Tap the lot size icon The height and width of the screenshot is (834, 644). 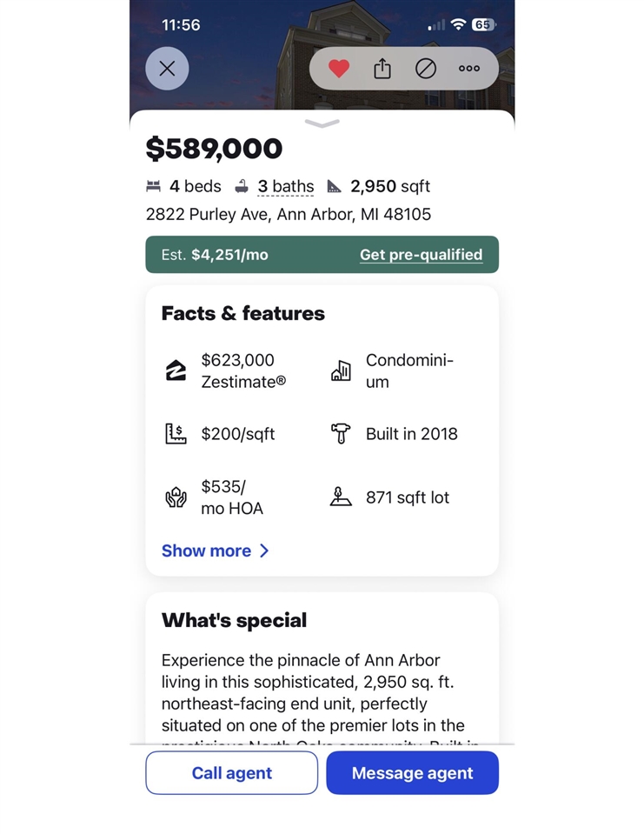(x=341, y=497)
